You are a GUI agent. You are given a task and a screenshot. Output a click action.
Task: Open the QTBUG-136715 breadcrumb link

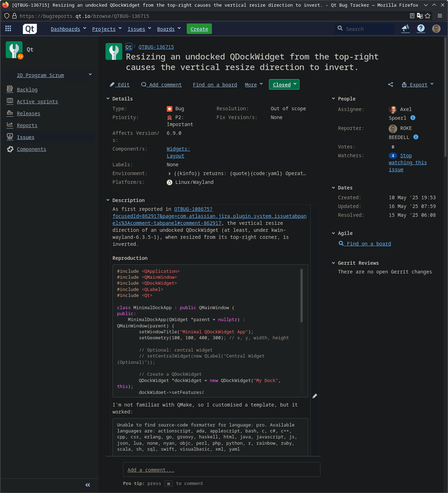click(156, 47)
